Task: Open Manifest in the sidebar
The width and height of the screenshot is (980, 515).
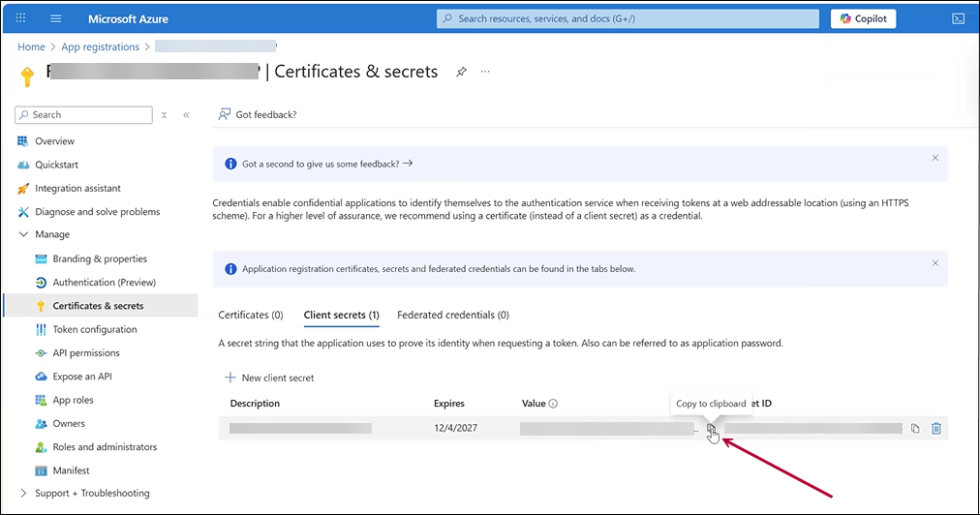Action: (x=71, y=470)
